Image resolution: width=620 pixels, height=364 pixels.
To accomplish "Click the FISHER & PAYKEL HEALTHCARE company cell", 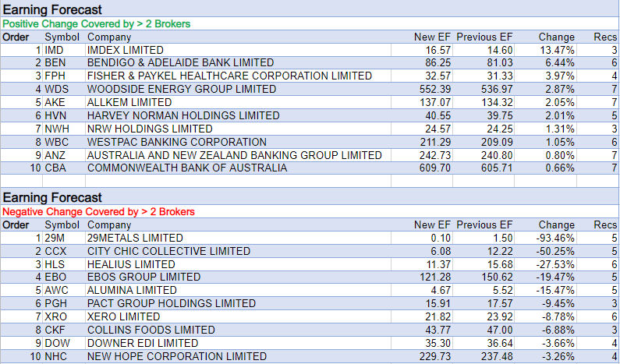I will tap(229, 76).
